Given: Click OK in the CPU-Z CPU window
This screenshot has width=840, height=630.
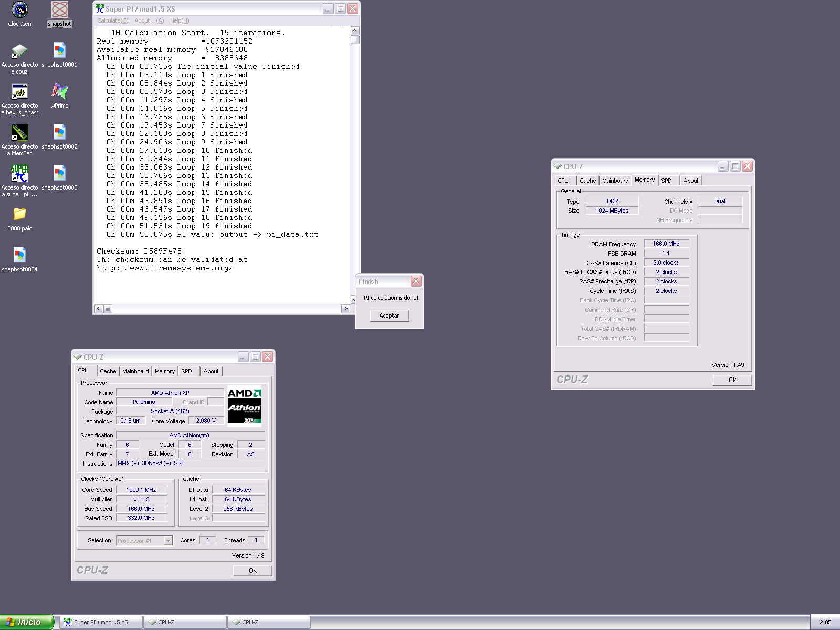Looking at the screenshot, I should pyautogui.click(x=253, y=571).
